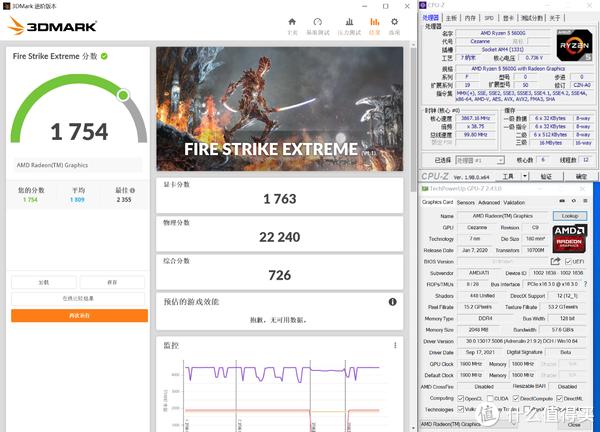
Task: Click the Load (加载) button in 3DMark
Action: [x=44, y=282]
